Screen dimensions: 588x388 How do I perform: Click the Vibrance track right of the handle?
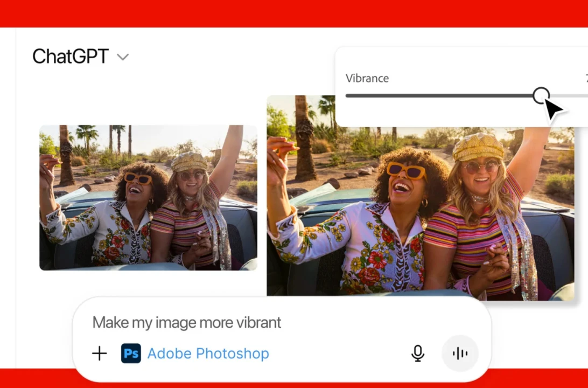pos(571,96)
